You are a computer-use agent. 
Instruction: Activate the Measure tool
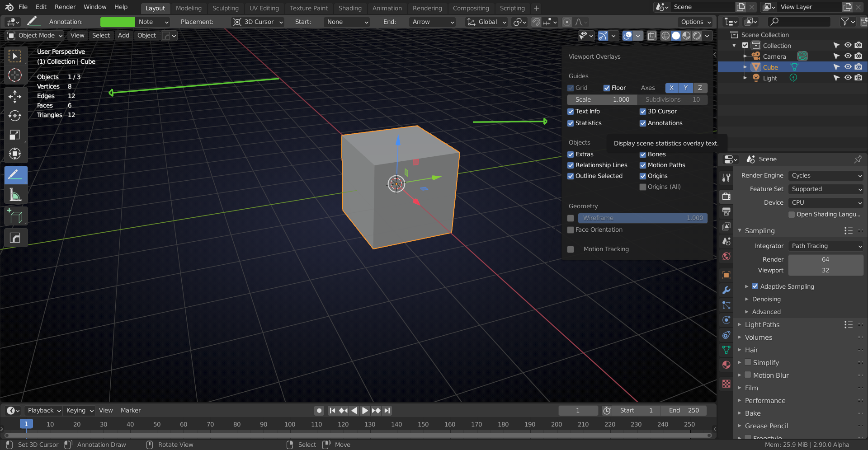click(x=15, y=195)
